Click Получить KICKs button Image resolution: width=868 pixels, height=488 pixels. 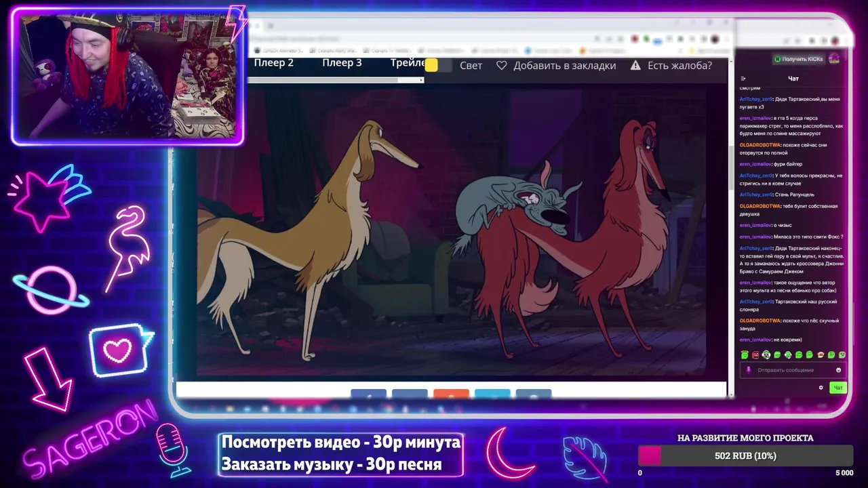[799, 59]
